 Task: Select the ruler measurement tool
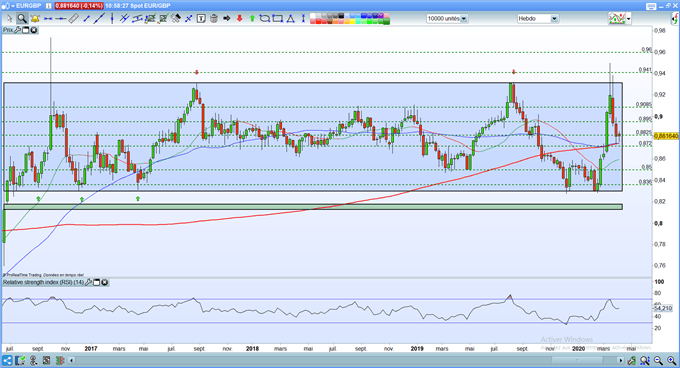click(73, 19)
